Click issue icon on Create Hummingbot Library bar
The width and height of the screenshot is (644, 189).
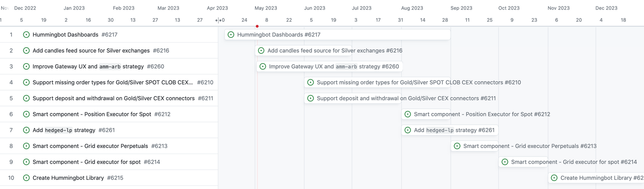click(x=554, y=178)
